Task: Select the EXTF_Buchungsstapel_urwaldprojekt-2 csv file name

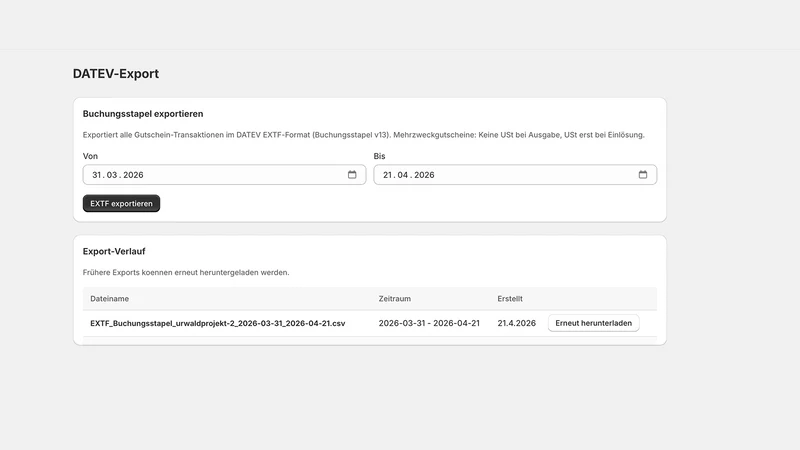Action: click(218, 323)
